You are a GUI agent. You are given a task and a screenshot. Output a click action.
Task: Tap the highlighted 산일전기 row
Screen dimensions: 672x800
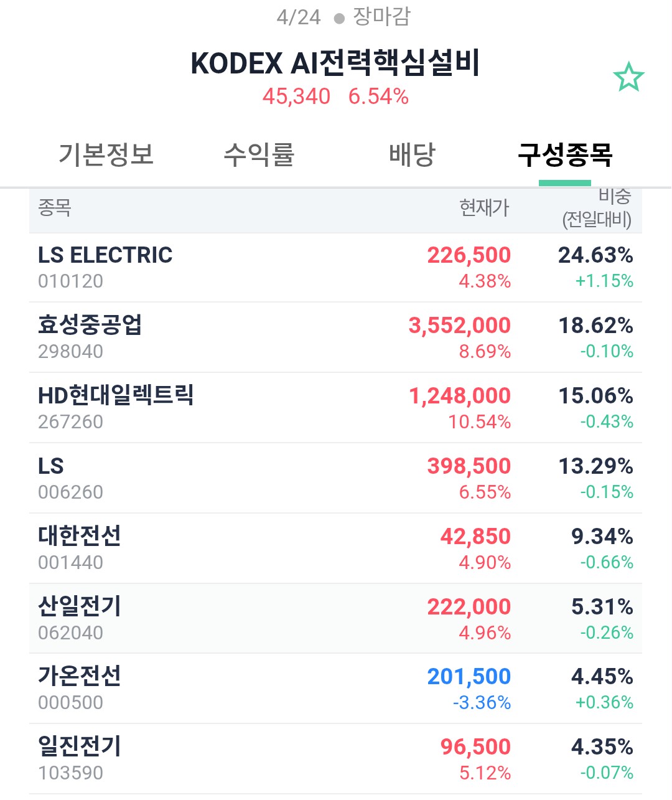(x=335, y=619)
